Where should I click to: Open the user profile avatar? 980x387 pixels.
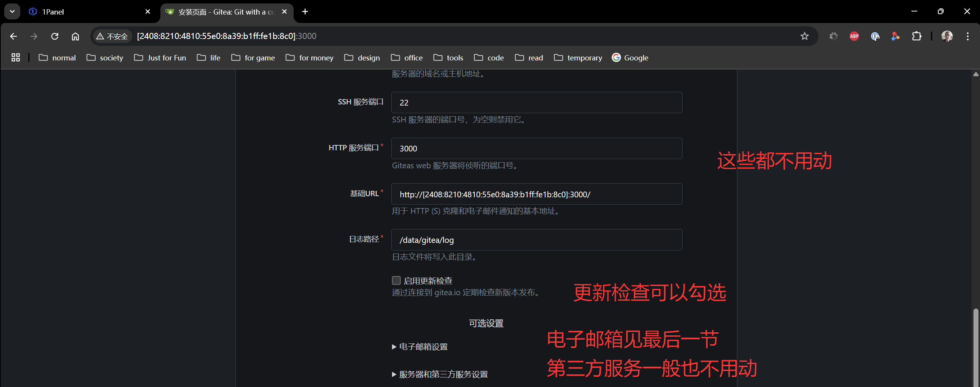(947, 36)
